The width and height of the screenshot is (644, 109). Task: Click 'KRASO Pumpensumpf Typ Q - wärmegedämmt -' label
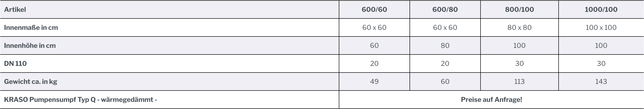pos(80,100)
